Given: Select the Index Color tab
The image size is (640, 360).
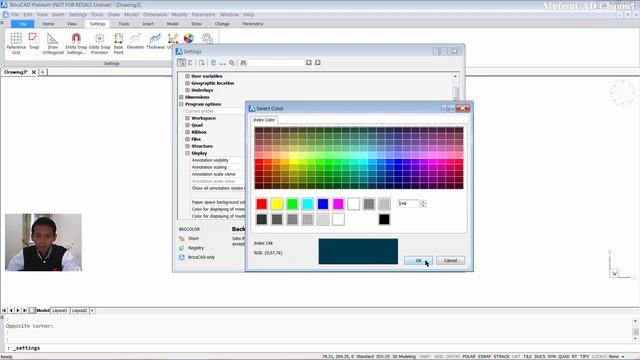Looking at the screenshot, I should click(264, 120).
